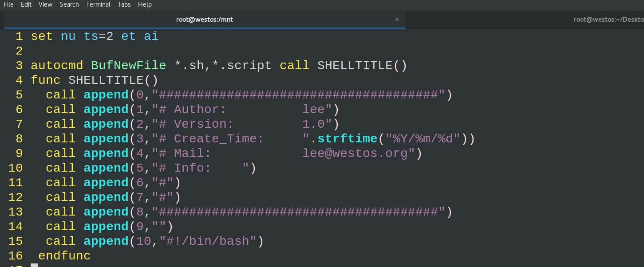Click line number 1 in the editor
644x267 pixels.
pos(19,36)
